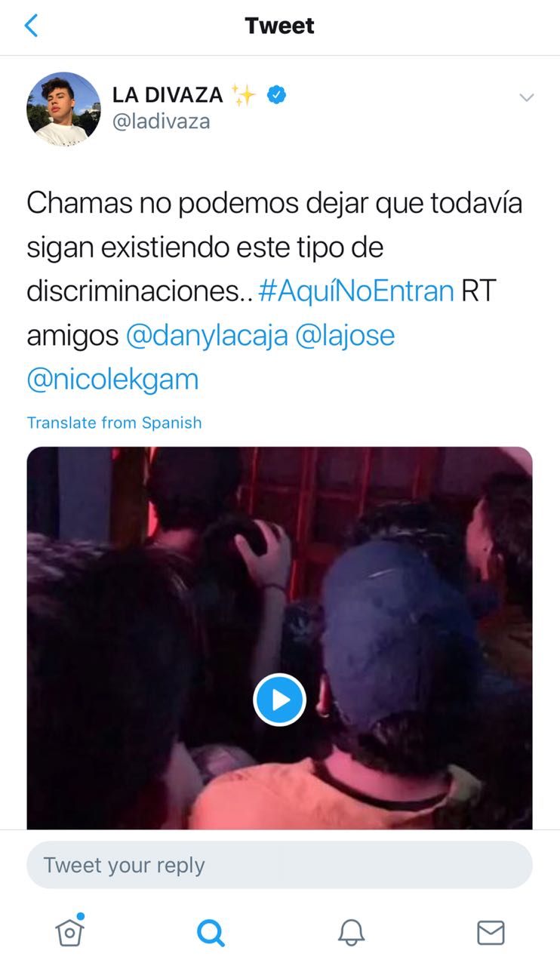Click the sparkles emoji beside the name
The image size is (560, 966).
[244, 95]
